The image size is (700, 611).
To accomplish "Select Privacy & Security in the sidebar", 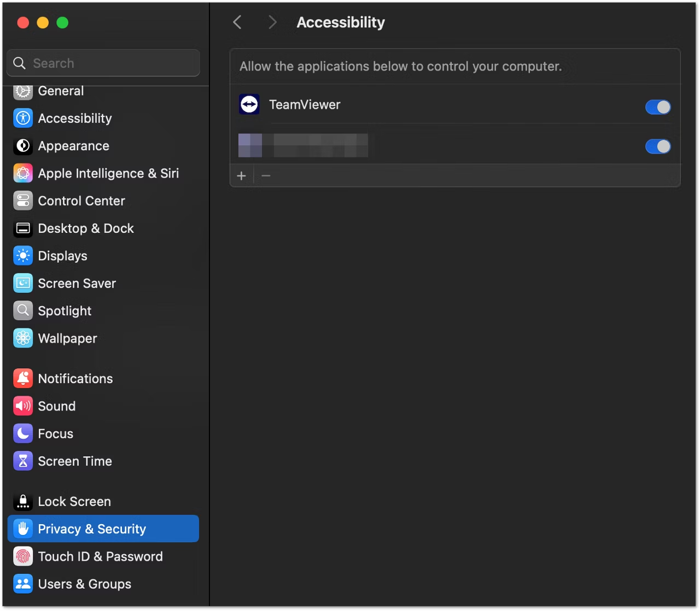I will pyautogui.click(x=91, y=528).
